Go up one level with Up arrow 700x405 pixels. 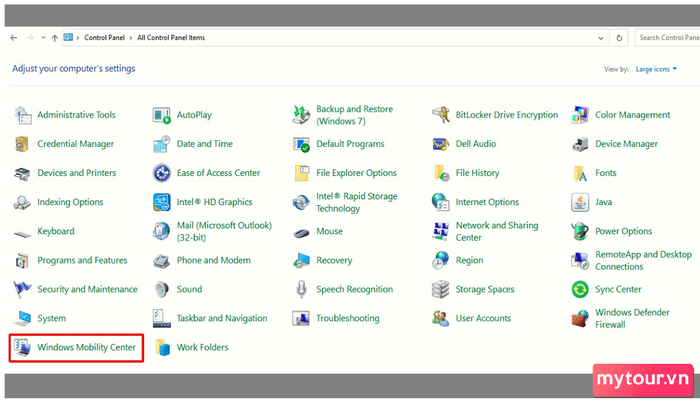tap(54, 38)
